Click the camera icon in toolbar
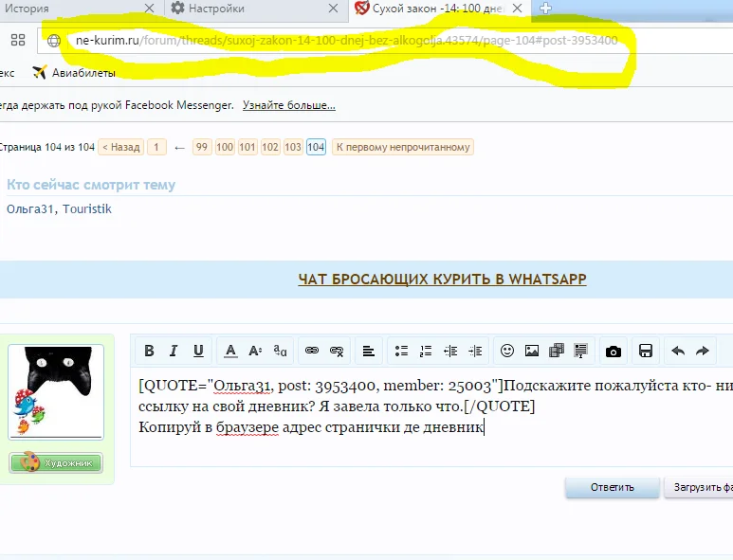 coord(614,351)
